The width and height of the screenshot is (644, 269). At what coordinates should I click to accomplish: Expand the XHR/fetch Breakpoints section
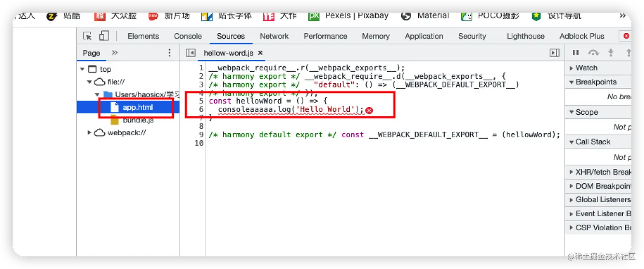coord(598,172)
